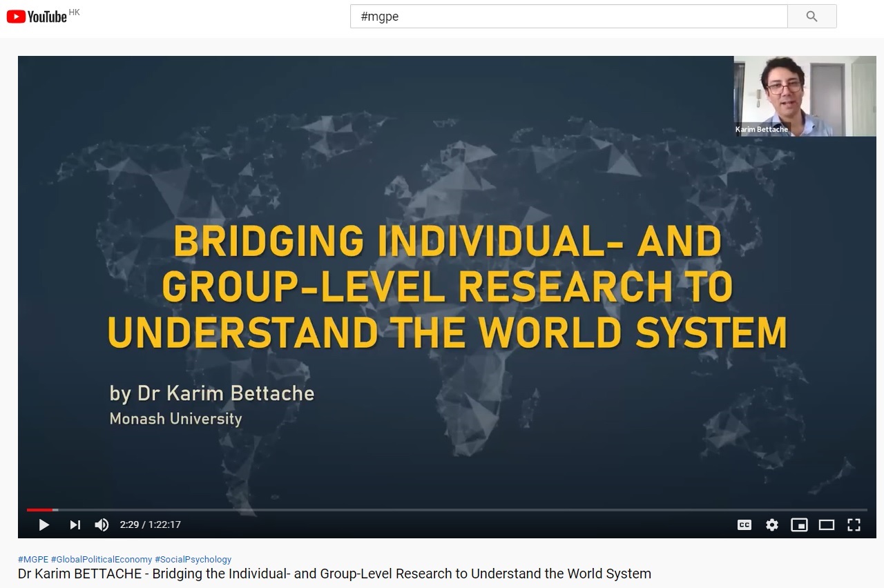Enter full screen mode
Screen dimensions: 884x588
pos(854,525)
